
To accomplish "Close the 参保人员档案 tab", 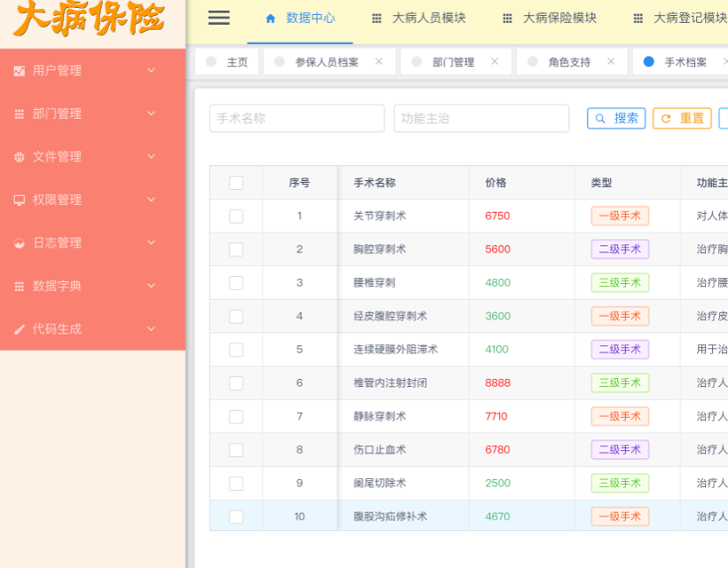I will pyautogui.click(x=378, y=61).
